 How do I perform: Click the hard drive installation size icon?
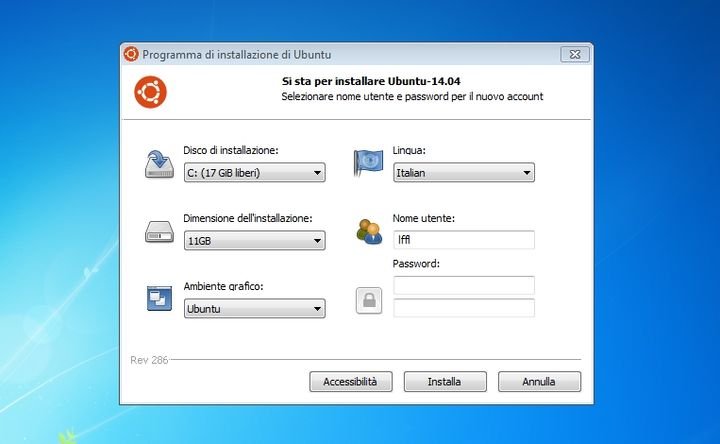click(159, 231)
